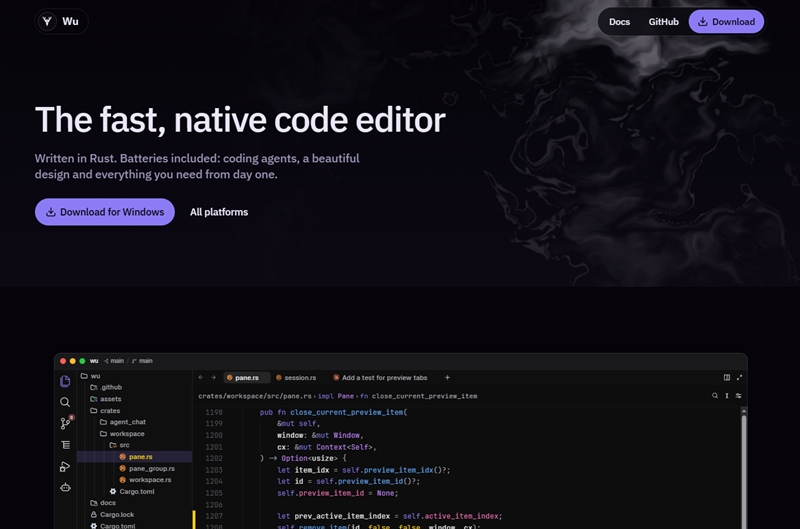Image resolution: width=800 pixels, height=529 pixels.
Task: Click 'fn close_current_preview_item' breadcrumb
Action: coord(418,396)
